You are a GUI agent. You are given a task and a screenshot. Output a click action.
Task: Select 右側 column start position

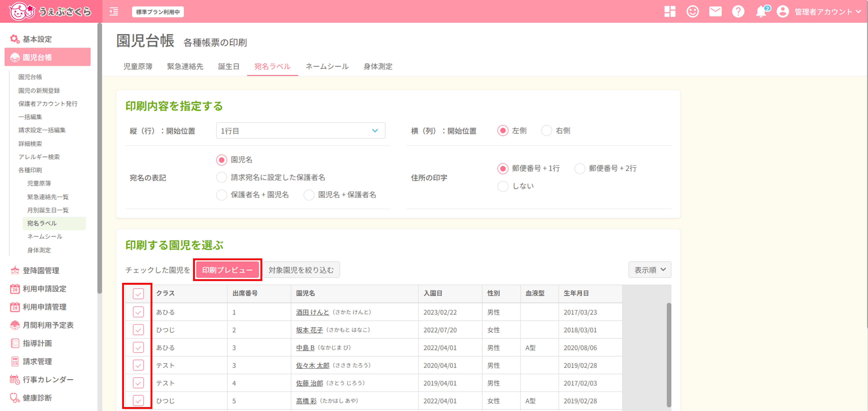click(547, 131)
